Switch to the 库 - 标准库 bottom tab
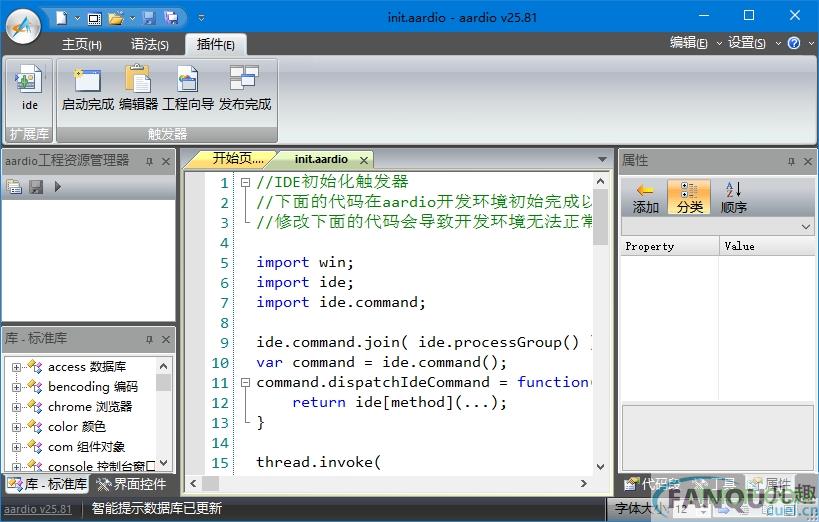The width and height of the screenshot is (819, 522). pos(47,484)
